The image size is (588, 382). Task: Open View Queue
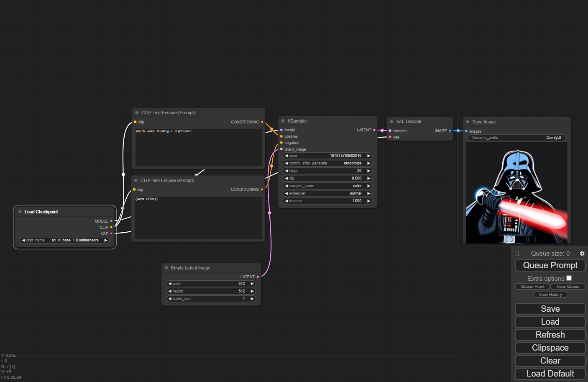point(568,287)
